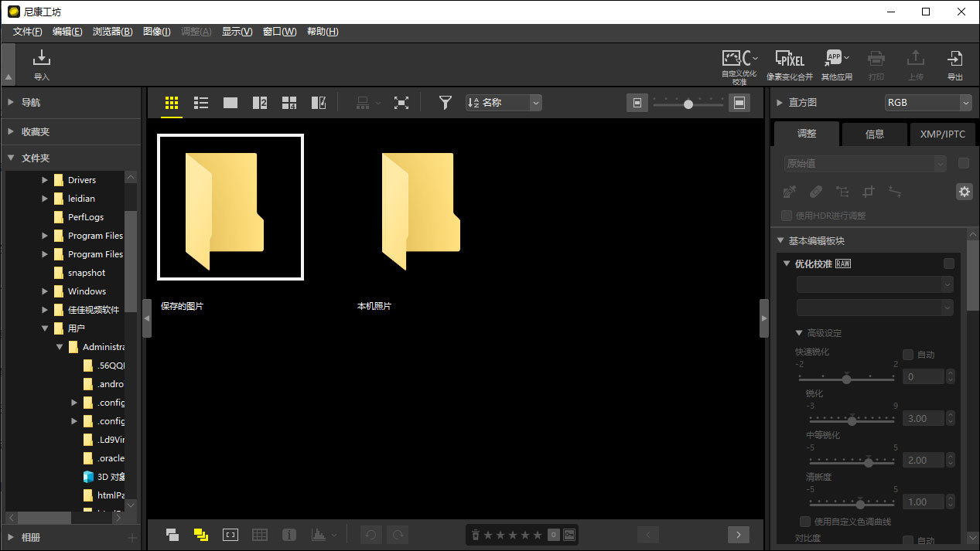
Task: Show focus point bracket icon
Action: (230, 534)
